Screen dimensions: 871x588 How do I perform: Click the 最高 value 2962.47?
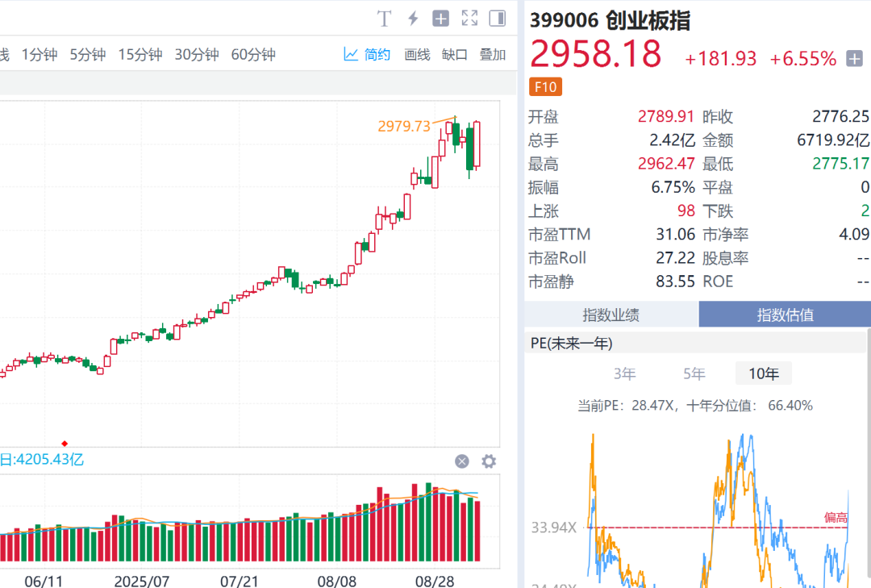[665, 164]
